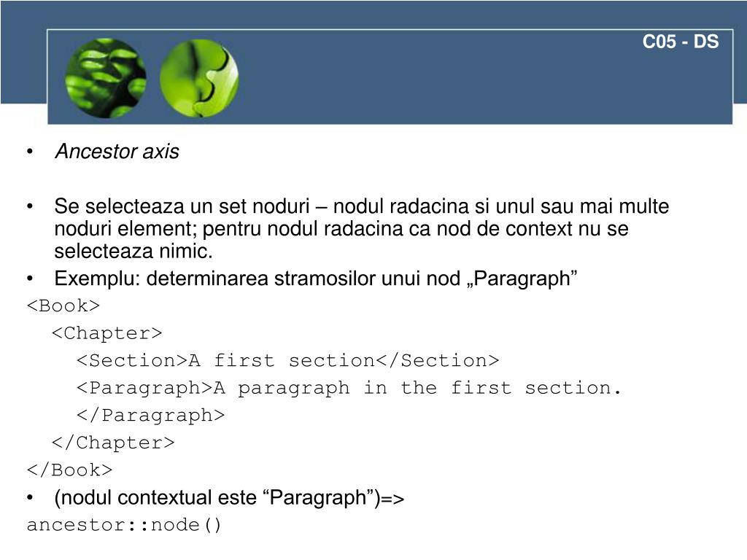This screenshot has width=747, height=560.
Task: Click the words selecteaza nimic
Action: click(133, 252)
